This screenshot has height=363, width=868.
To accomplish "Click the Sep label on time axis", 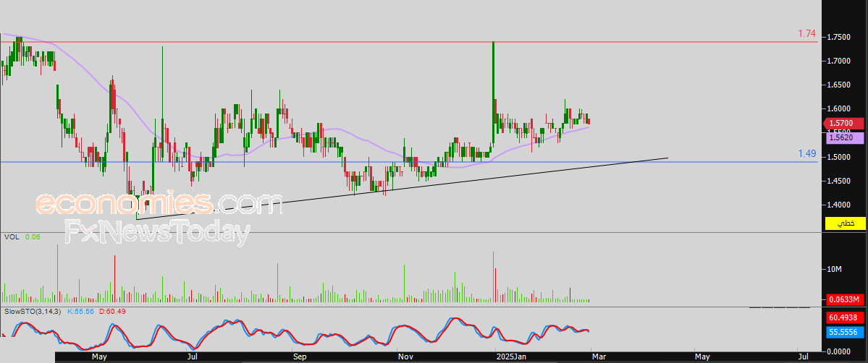I will [300, 357].
